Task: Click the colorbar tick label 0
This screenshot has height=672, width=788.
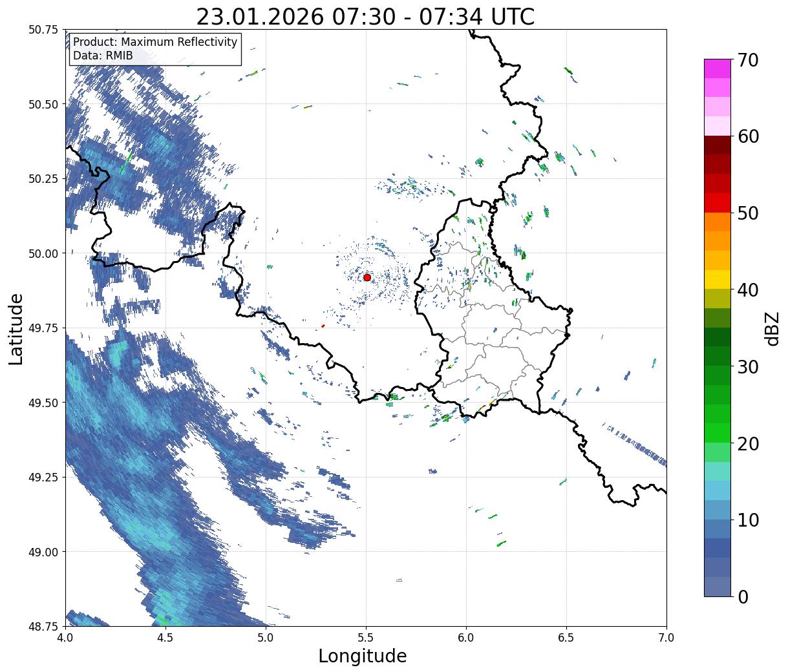Action: tap(742, 596)
